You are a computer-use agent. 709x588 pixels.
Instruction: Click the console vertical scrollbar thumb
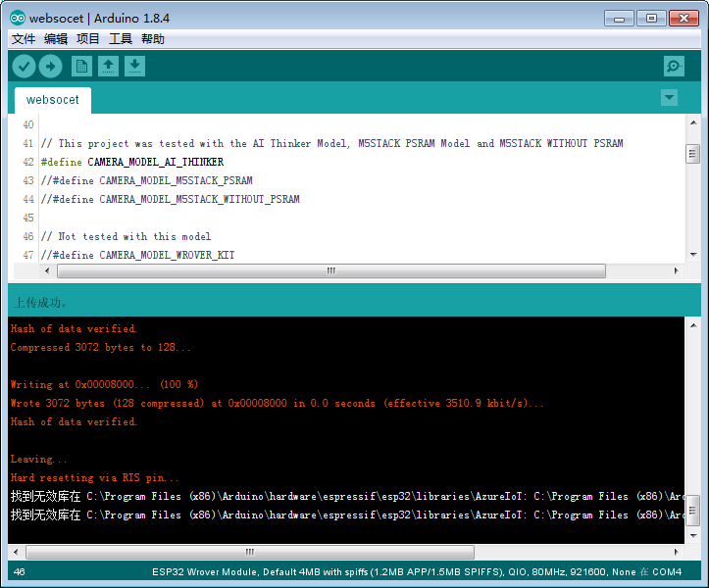point(692,511)
